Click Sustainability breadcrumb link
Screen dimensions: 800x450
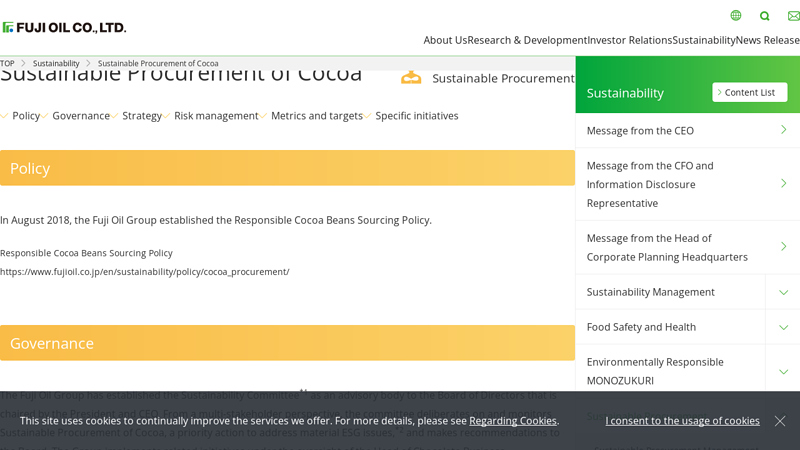(56, 63)
